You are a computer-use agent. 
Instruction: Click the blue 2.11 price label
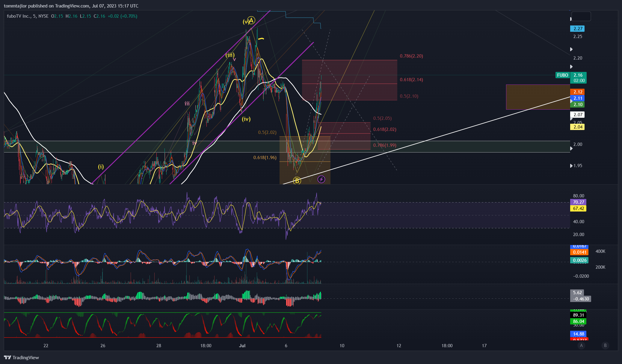577,98
